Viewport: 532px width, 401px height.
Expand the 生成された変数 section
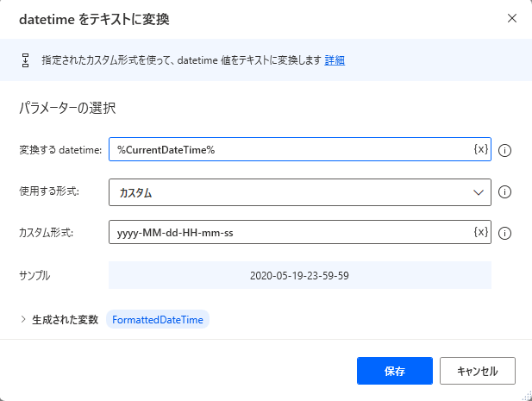click(23, 319)
